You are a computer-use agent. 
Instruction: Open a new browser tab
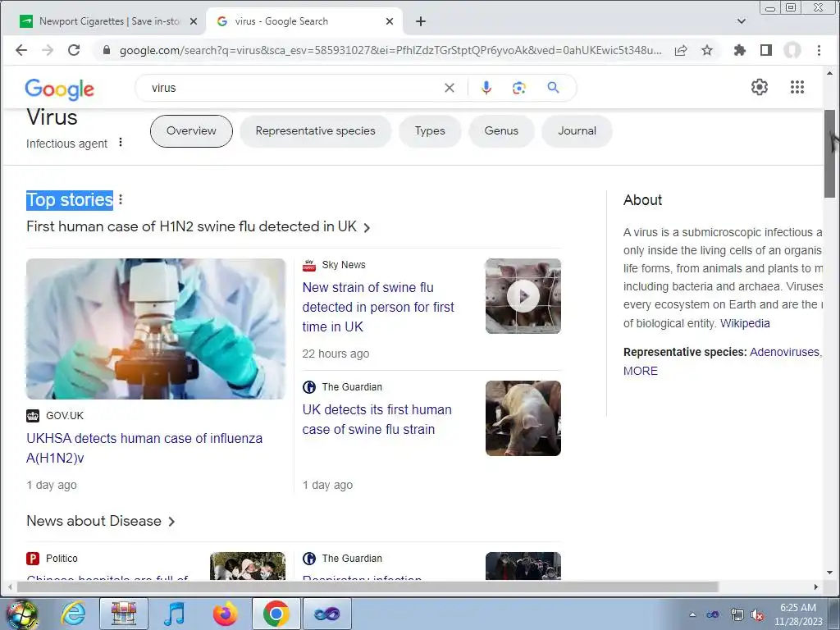tap(421, 21)
